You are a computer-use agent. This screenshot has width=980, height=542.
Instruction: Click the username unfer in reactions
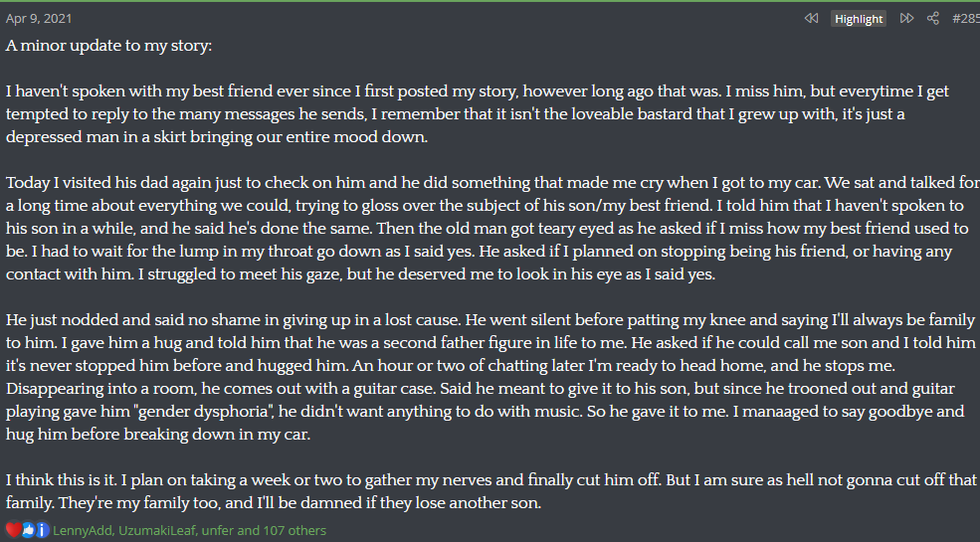point(219,530)
